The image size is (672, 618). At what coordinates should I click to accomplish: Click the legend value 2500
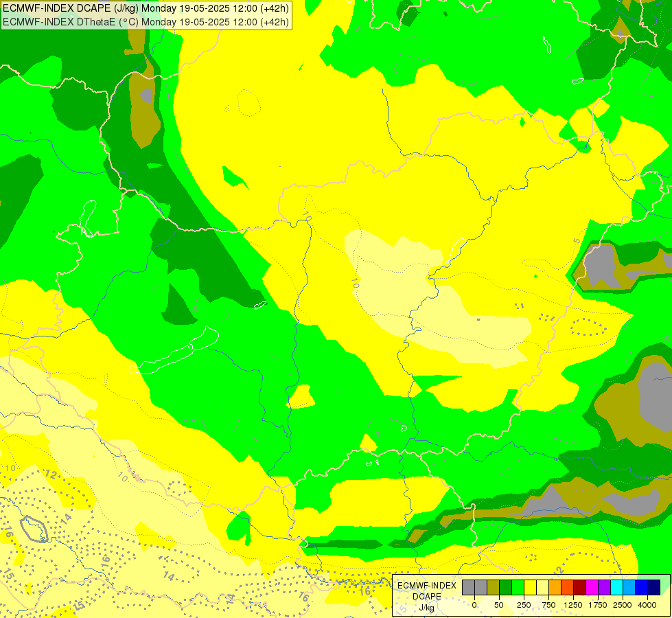623,605
